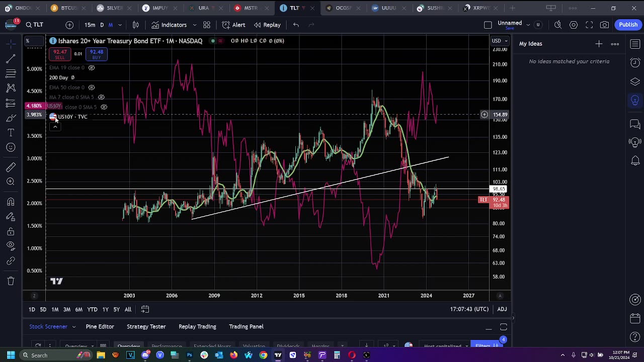644x362 pixels.
Task: Click the Alert button
Action: coord(233,25)
